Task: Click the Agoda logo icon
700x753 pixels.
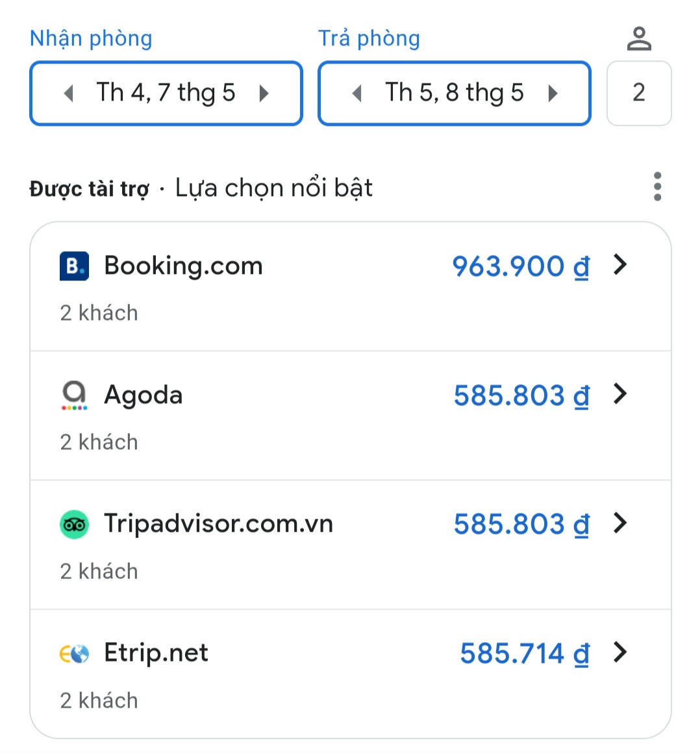Action: [74, 395]
